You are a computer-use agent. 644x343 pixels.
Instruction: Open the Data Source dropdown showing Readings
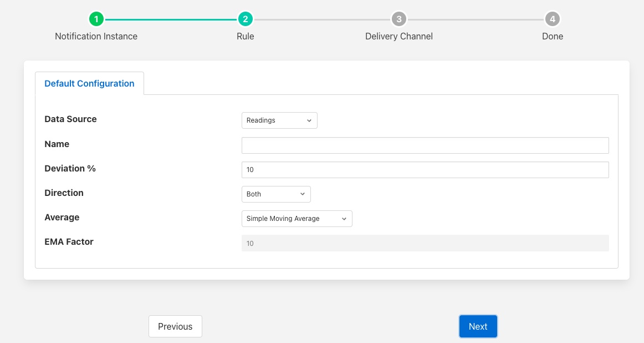click(279, 120)
